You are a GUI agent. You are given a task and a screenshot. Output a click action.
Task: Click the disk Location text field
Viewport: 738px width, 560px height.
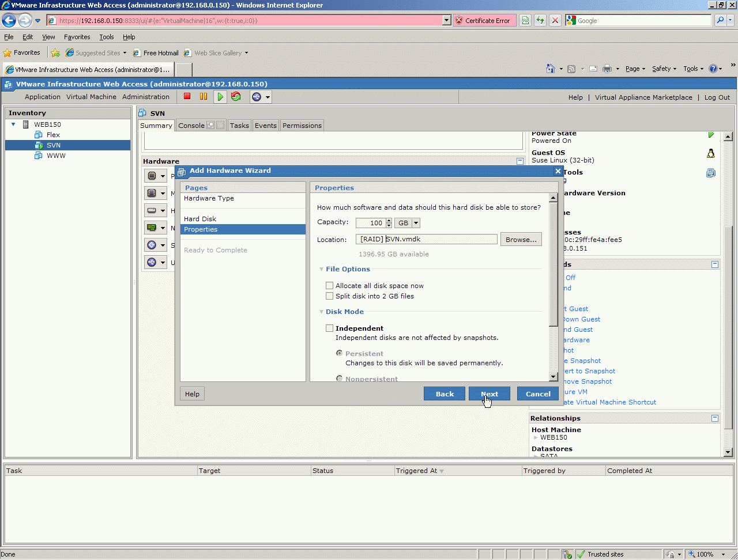point(427,239)
